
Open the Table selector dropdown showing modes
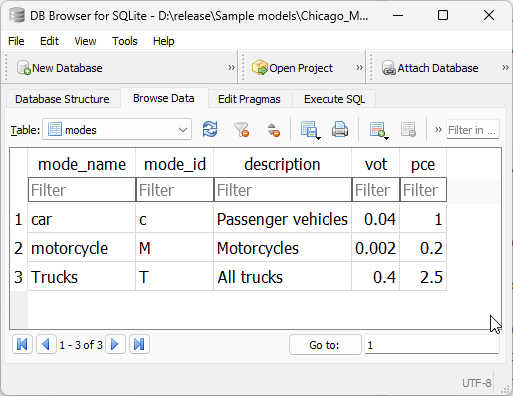pos(117,129)
